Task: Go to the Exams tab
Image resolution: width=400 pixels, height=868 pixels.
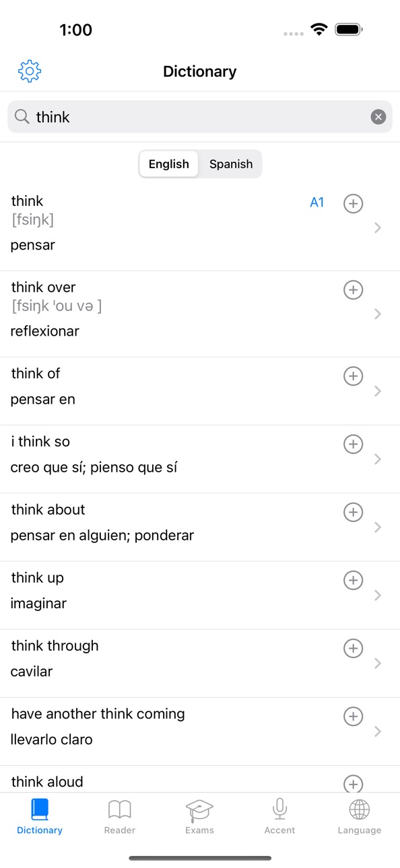Action: point(199,816)
